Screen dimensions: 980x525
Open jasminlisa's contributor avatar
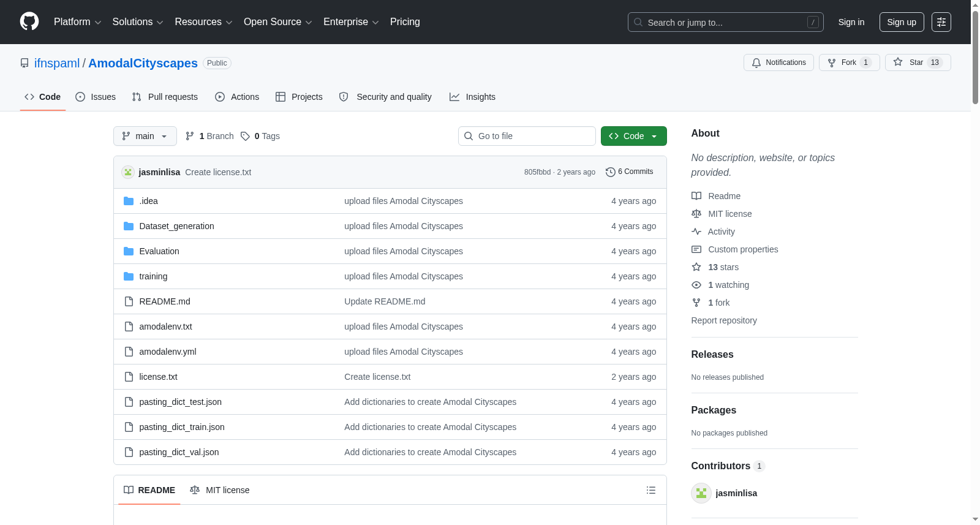click(x=701, y=493)
